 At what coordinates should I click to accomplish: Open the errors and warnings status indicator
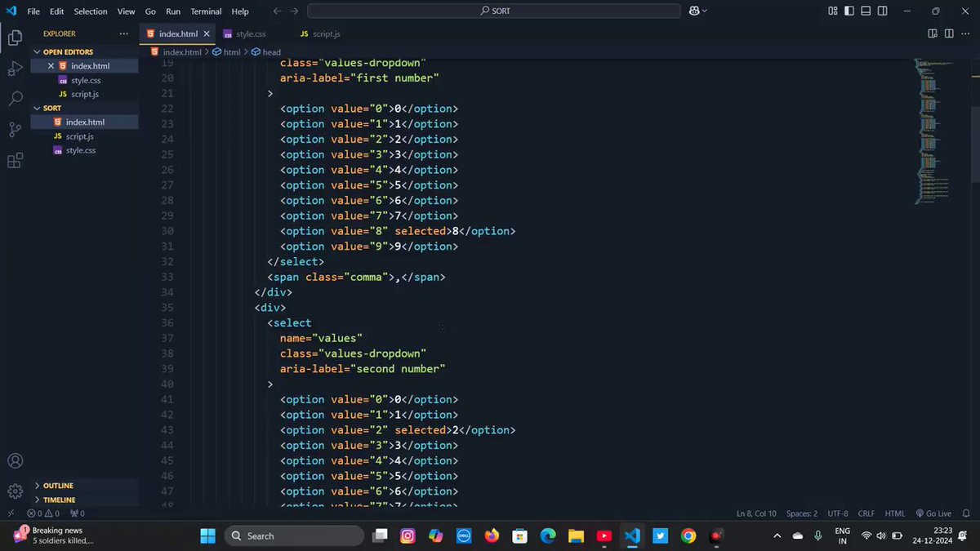point(43,513)
